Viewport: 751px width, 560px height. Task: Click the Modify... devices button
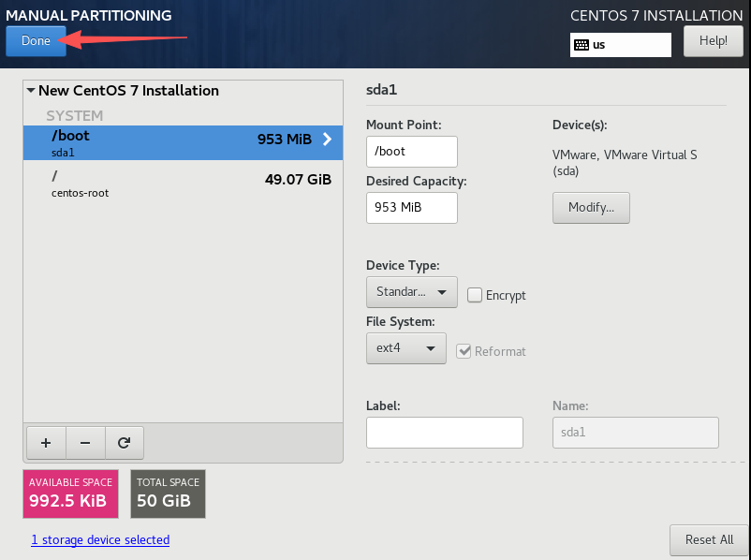591,208
